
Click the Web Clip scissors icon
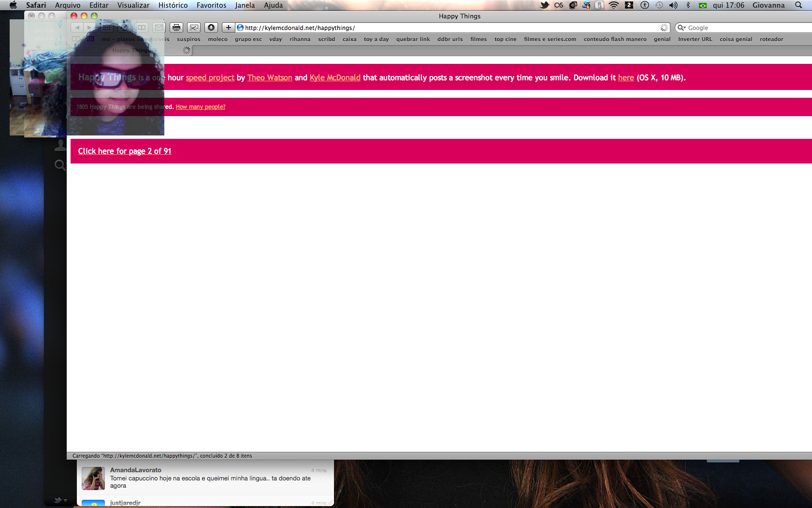(194, 28)
